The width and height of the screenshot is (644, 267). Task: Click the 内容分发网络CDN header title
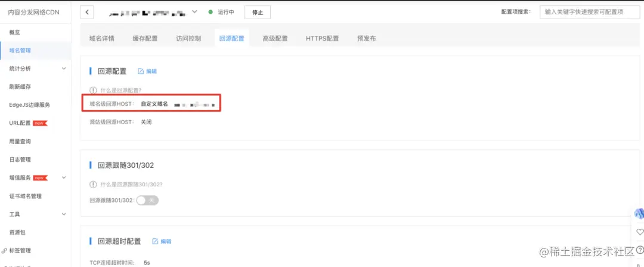coord(34,13)
